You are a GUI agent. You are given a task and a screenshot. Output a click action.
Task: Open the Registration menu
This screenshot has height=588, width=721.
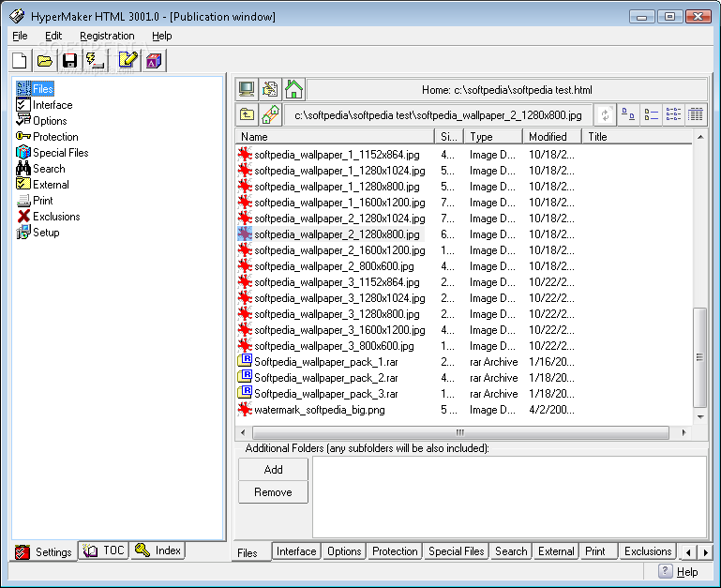tap(107, 36)
